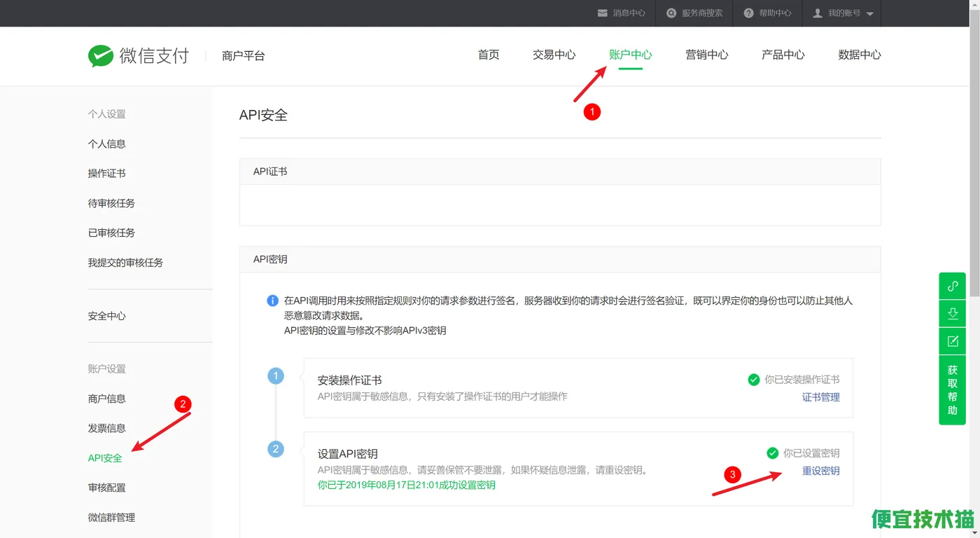Open the message center envelope icon
Screen dimensions: 980x538
603,13
